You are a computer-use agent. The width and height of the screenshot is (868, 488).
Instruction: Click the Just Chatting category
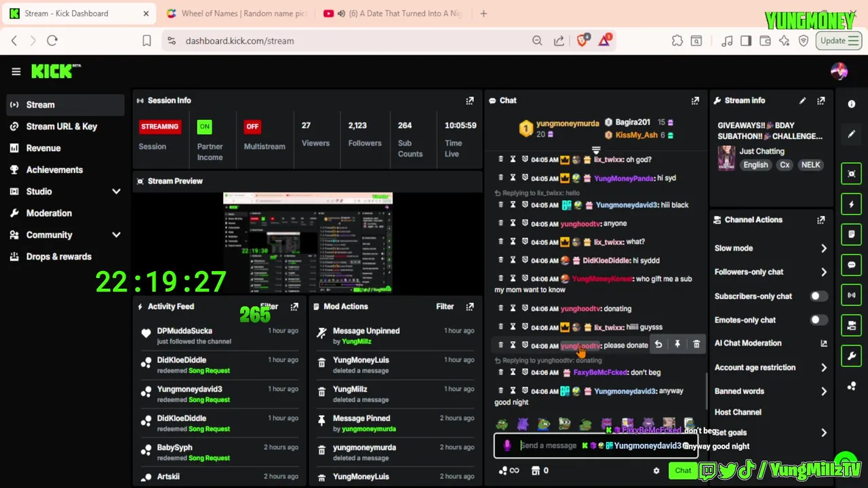(x=762, y=151)
